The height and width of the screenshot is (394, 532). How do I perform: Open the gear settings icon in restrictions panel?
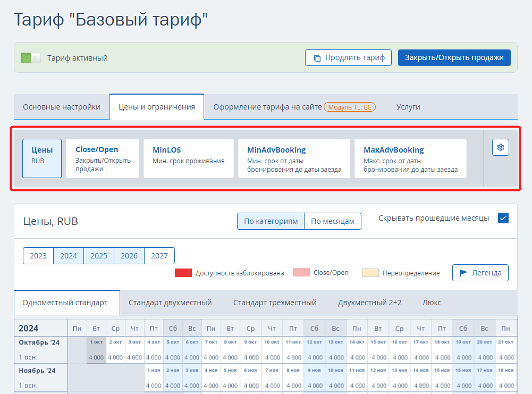[x=500, y=147]
